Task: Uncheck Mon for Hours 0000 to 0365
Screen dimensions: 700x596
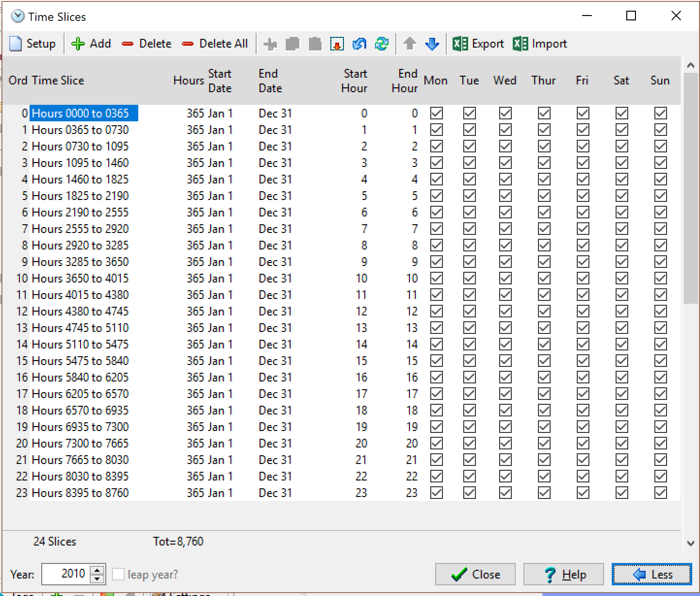Action: [x=437, y=113]
